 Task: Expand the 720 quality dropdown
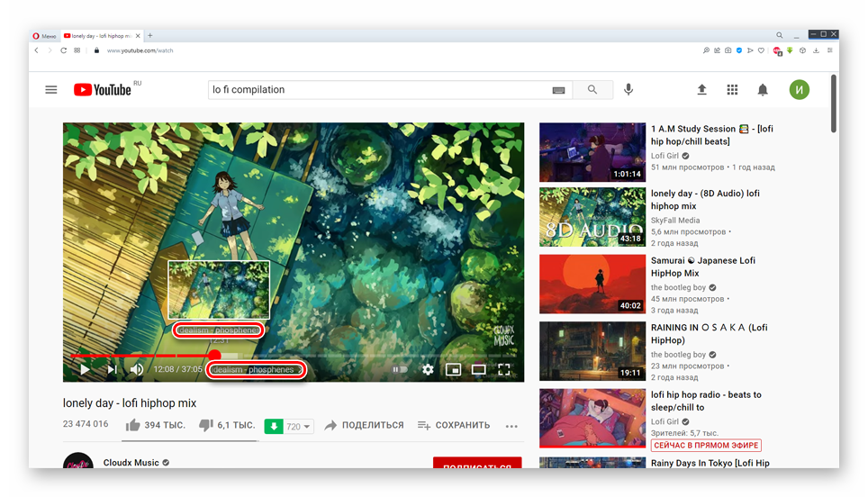(298, 426)
